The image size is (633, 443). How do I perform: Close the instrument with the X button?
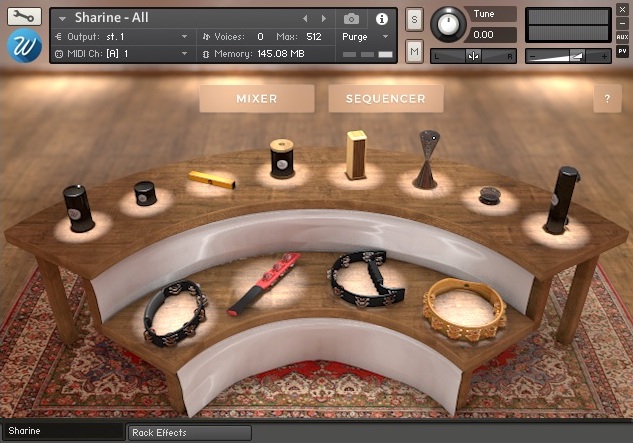pyautogui.click(x=622, y=10)
